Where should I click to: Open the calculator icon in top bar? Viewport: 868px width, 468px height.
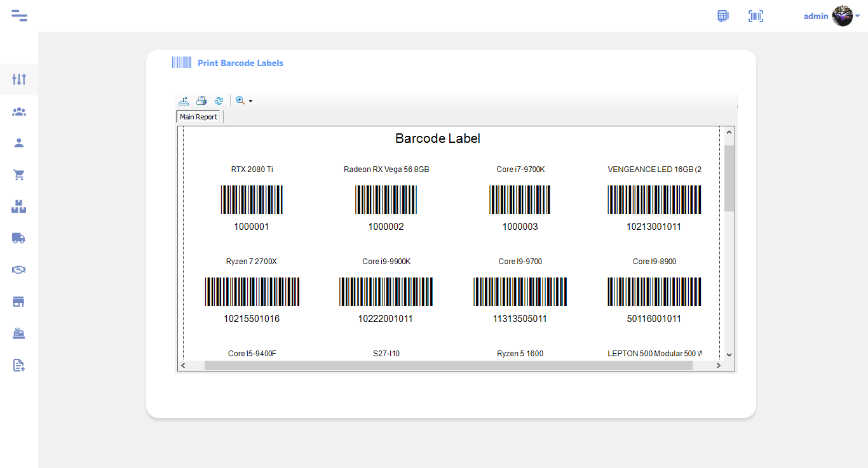(723, 16)
